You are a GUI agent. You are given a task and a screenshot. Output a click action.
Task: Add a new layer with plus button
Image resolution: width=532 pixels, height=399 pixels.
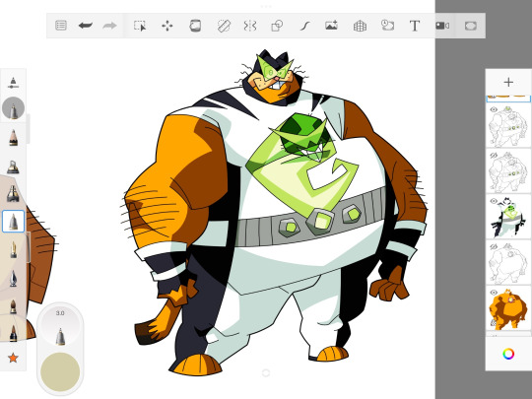(x=508, y=82)
